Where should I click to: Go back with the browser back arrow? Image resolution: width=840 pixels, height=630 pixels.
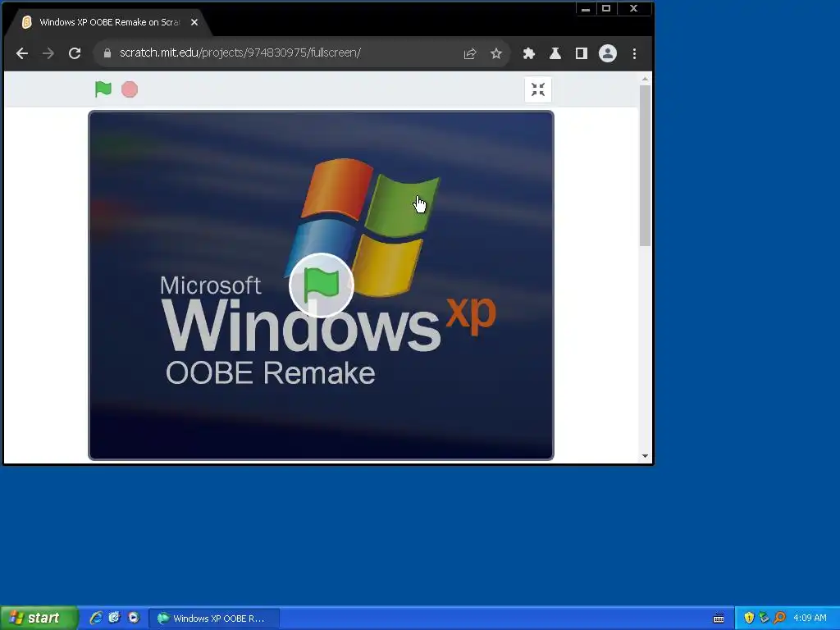22,53
